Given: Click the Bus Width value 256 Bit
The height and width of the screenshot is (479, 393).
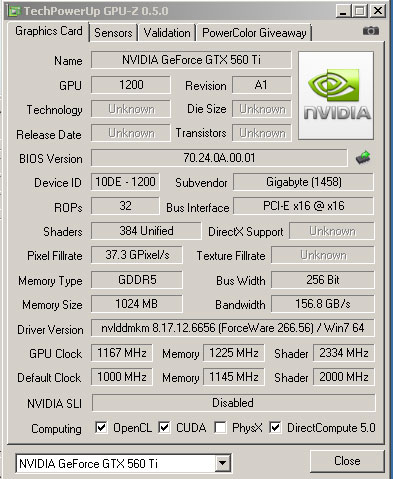Looking at the screenshot, I should pyautogui.click(x=323, y=280).
